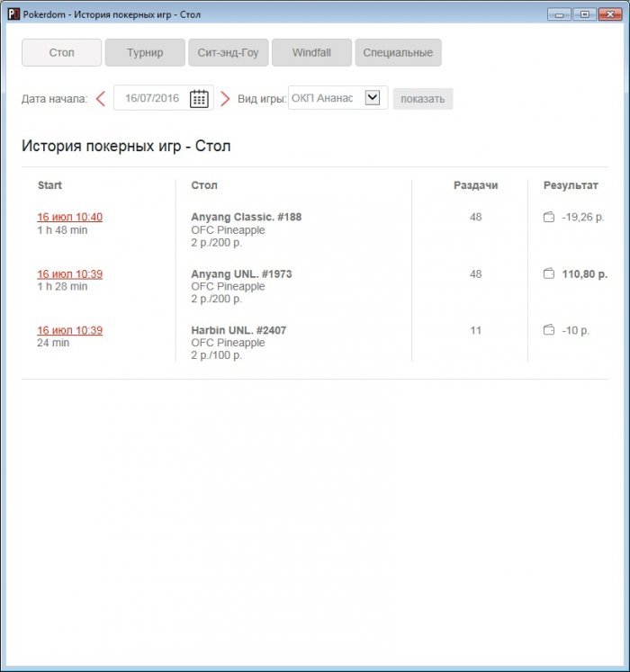Viewport: 630px width, 672px height.
Task: Click the result value -10 р.
Action: click(575, 330)
